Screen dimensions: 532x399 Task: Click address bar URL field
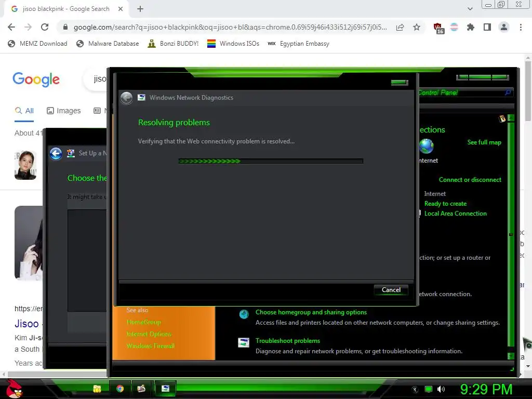[230, 27]
